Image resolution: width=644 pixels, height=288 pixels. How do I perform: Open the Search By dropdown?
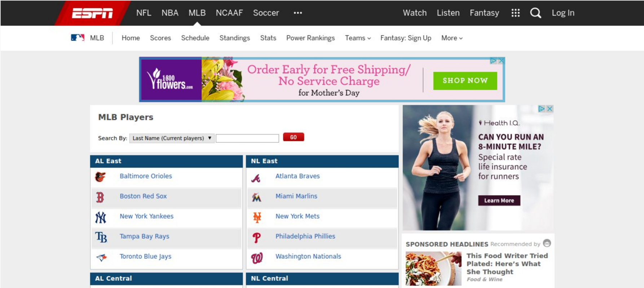(x=172, y=138)
